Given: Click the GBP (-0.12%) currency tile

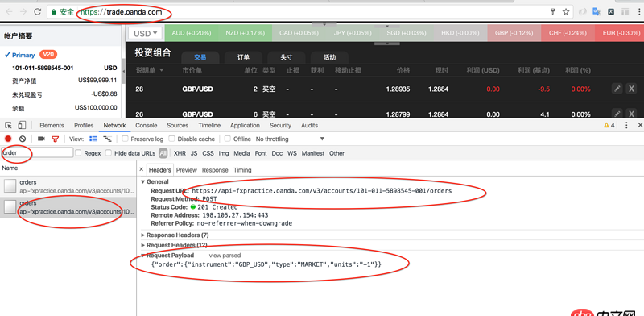Looking at the screenshot, I should pyautogui.click(x=514, y=33).
